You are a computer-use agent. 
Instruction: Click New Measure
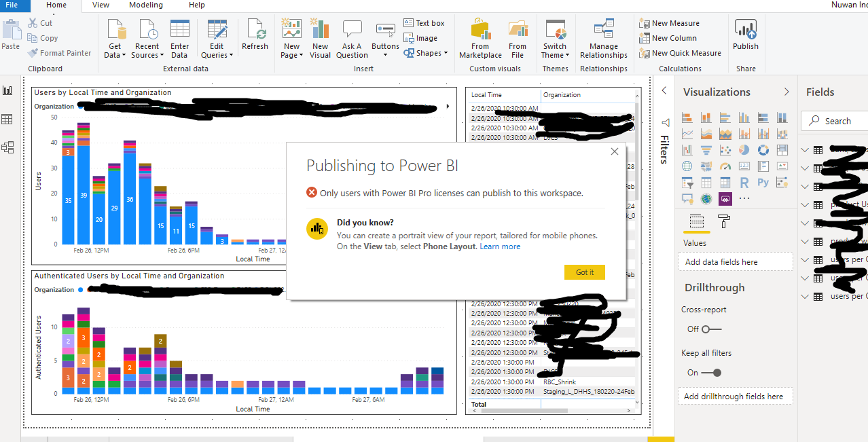669,23
